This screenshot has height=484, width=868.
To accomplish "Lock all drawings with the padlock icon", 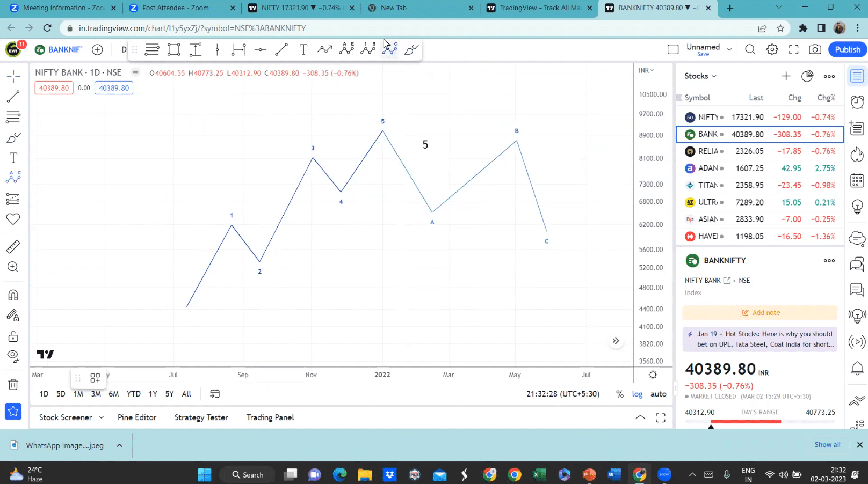I will (13, 336).
